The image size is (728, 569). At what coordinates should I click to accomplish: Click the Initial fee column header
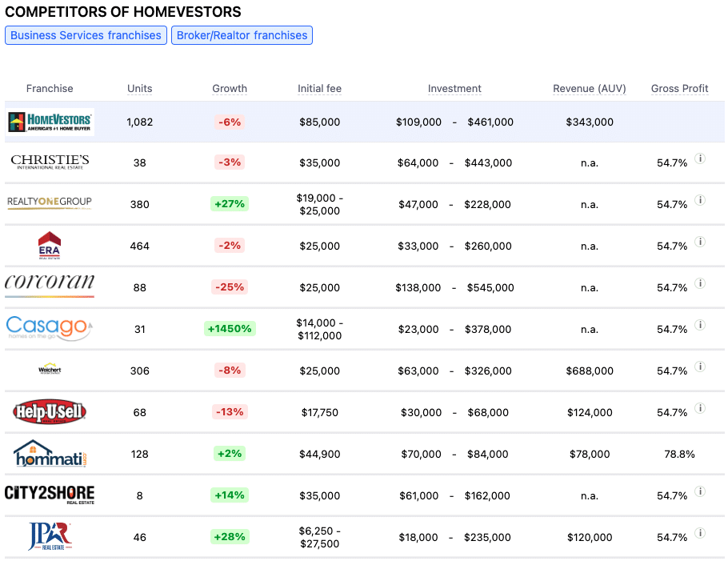[x=319, y=88]
